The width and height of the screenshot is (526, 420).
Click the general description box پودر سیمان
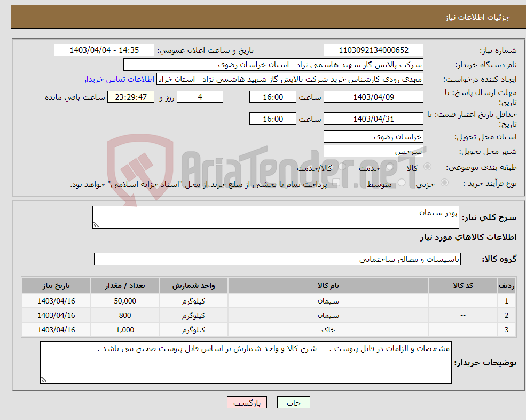point(276,217)
